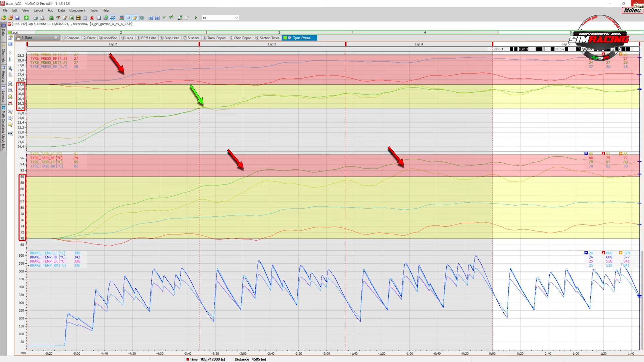Open the Data menu
This screenshot has height=362, width=644.
click(x=61, y=10)
